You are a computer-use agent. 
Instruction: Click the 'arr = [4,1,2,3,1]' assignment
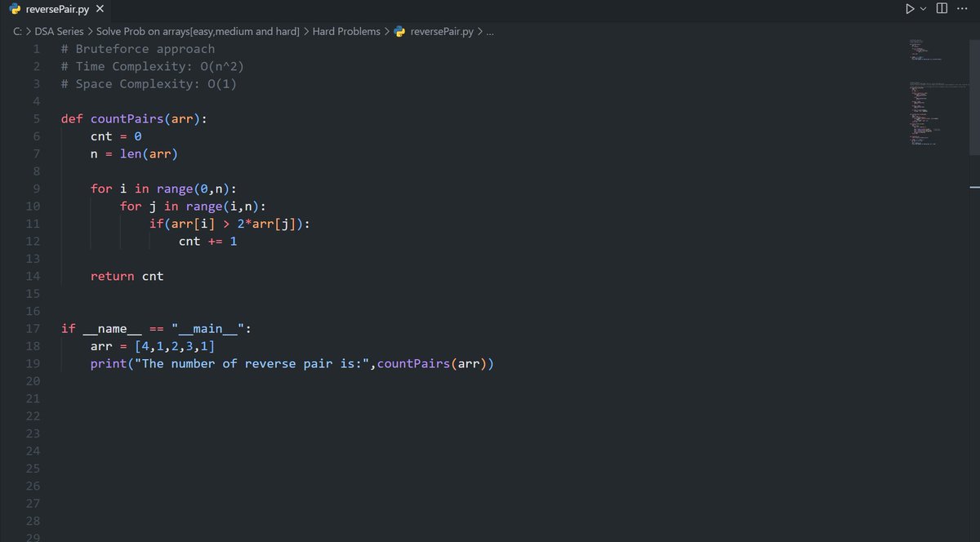(x=152, y=346)
